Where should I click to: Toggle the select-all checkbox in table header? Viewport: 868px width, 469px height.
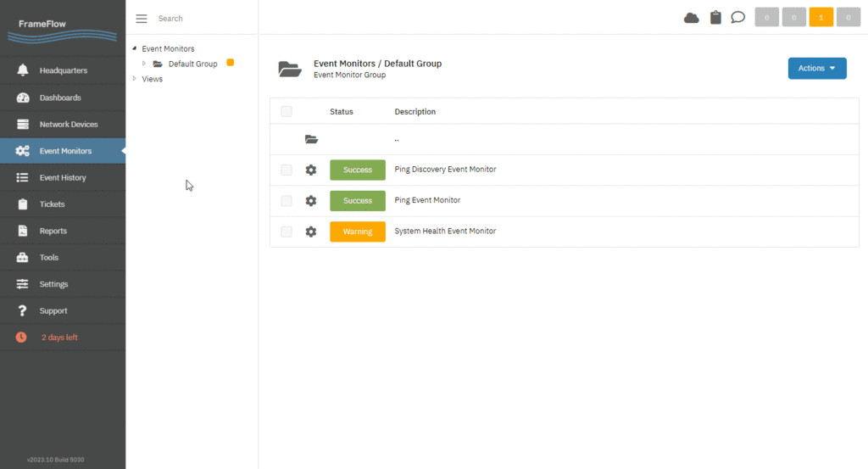click(287, 111)
